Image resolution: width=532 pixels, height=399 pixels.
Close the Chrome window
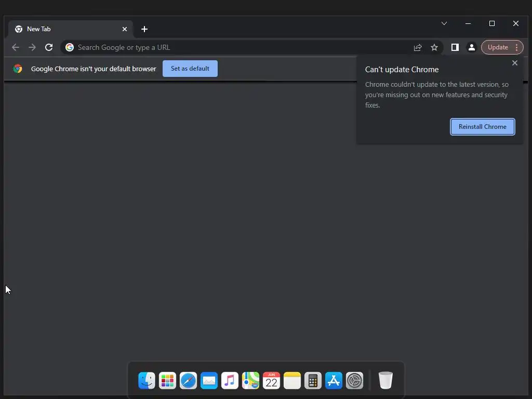click(x=516, y=23)
